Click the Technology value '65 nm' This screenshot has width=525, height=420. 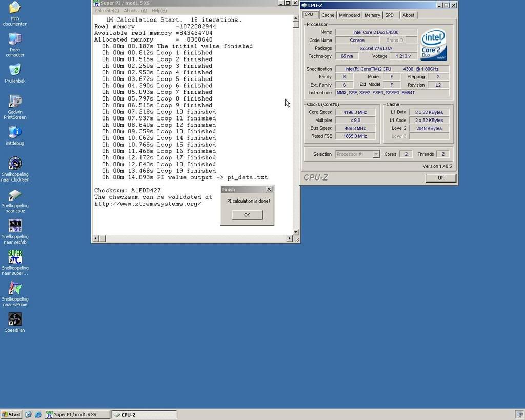[347, 56]
